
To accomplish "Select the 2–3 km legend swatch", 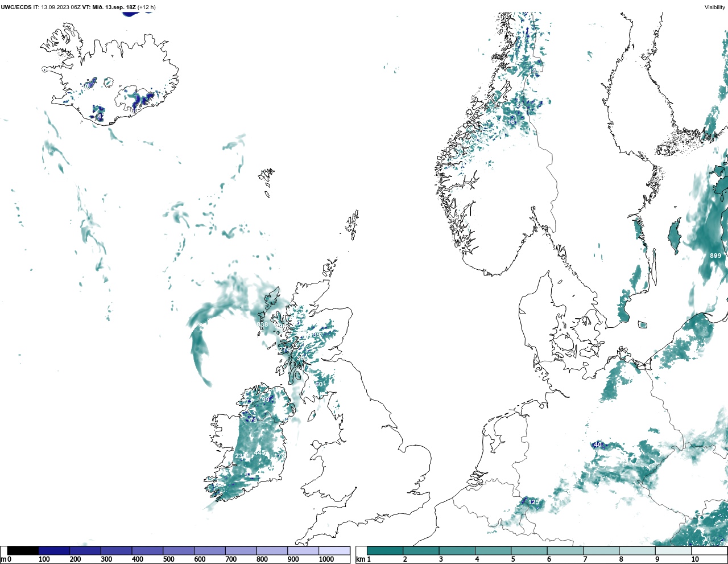I will pyautogui.click(x=421, y=550).
